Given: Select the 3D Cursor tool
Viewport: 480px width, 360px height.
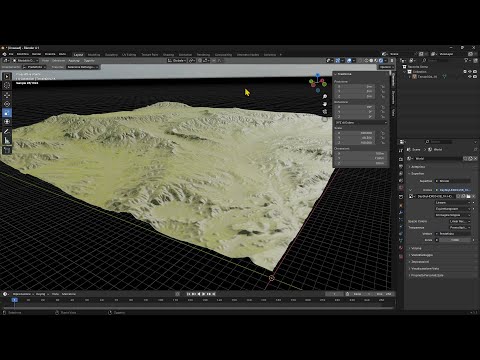Looking at the screenshot, I should click(x=7, y=85).
